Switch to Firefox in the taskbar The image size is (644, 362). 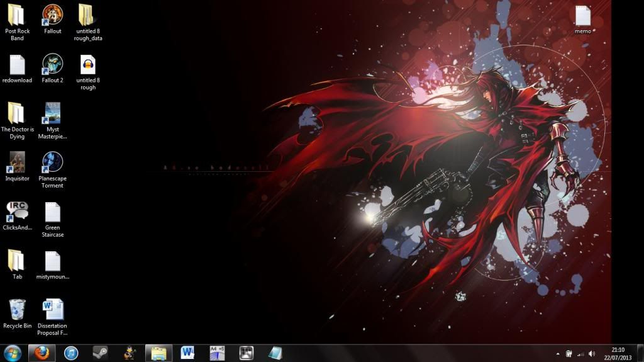pos(42,353)
